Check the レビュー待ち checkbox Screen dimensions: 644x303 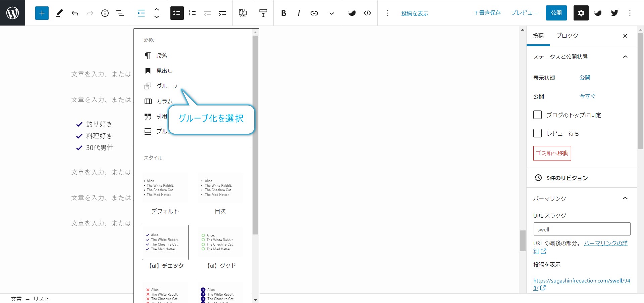(x=538, y=133)
